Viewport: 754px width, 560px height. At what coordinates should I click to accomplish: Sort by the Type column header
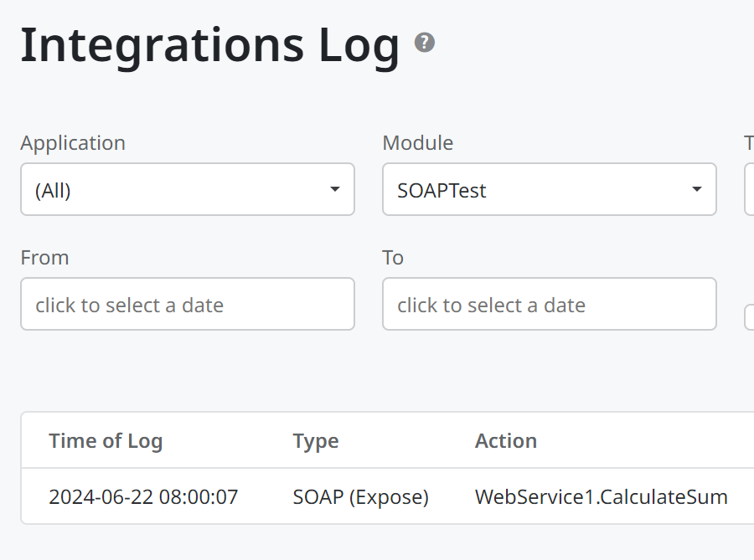click(316, 440)
